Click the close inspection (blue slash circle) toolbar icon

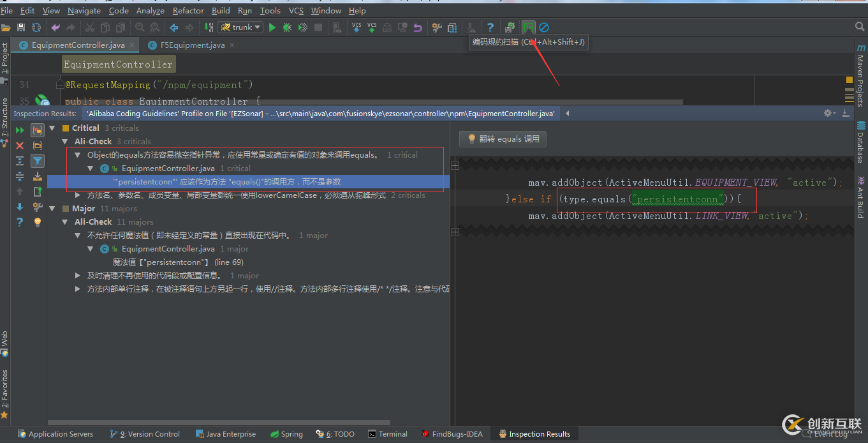[x=544, y=27]
